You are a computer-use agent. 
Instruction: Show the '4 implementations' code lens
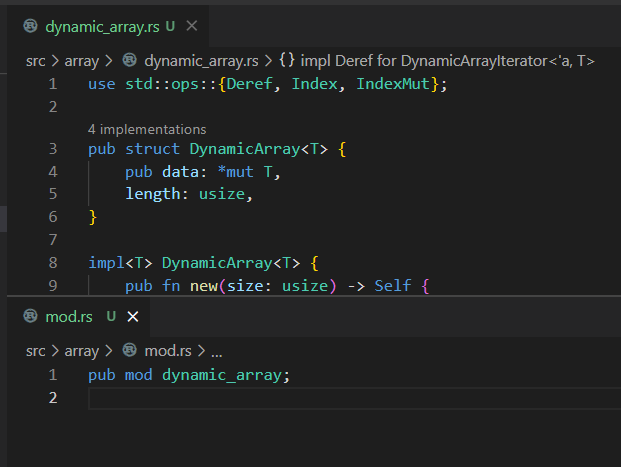tap(147, 129)
